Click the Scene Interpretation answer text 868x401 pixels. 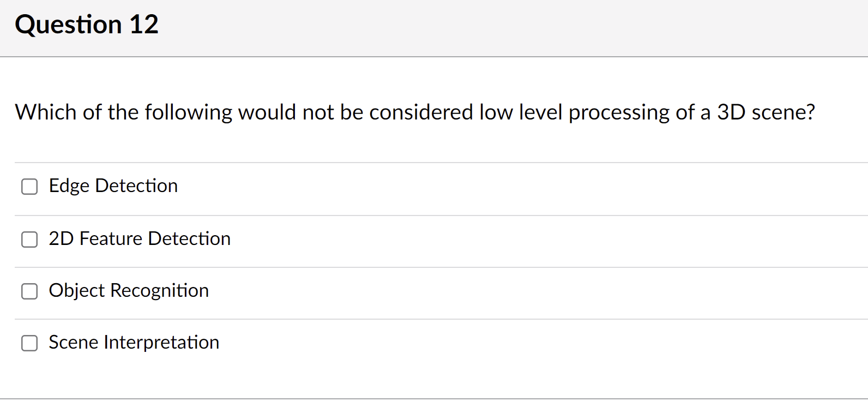point(134,343)
